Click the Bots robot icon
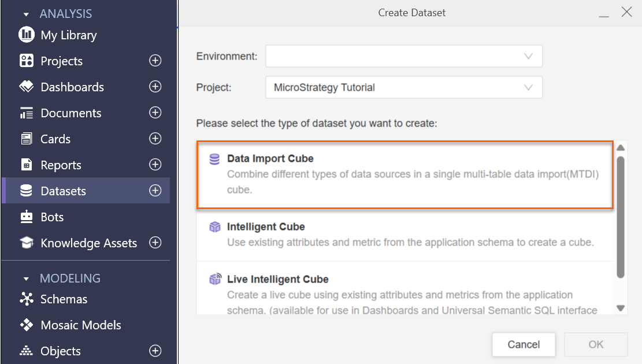Viewport: 642px width, 364px height. (x=27, y=217)
